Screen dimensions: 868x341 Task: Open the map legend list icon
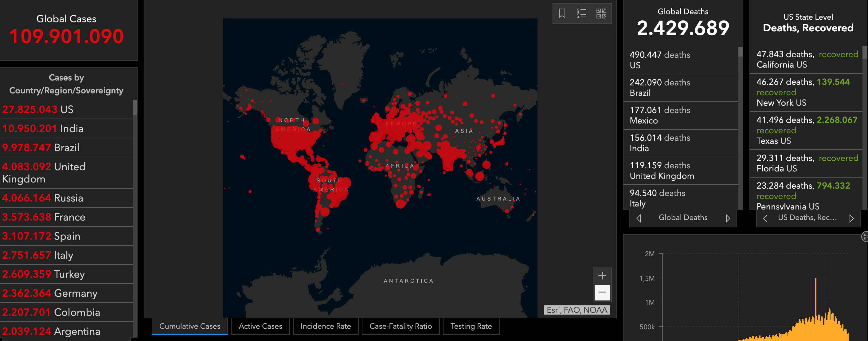click(581, 14)
